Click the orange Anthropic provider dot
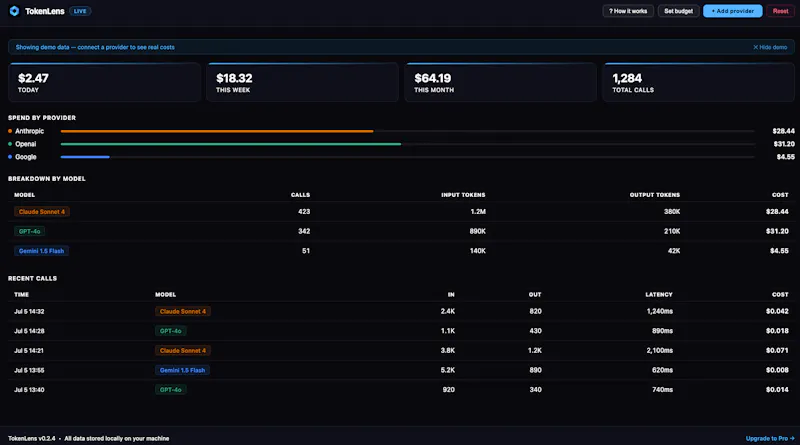This screenshot has height=445, width=800. [10, 131]
